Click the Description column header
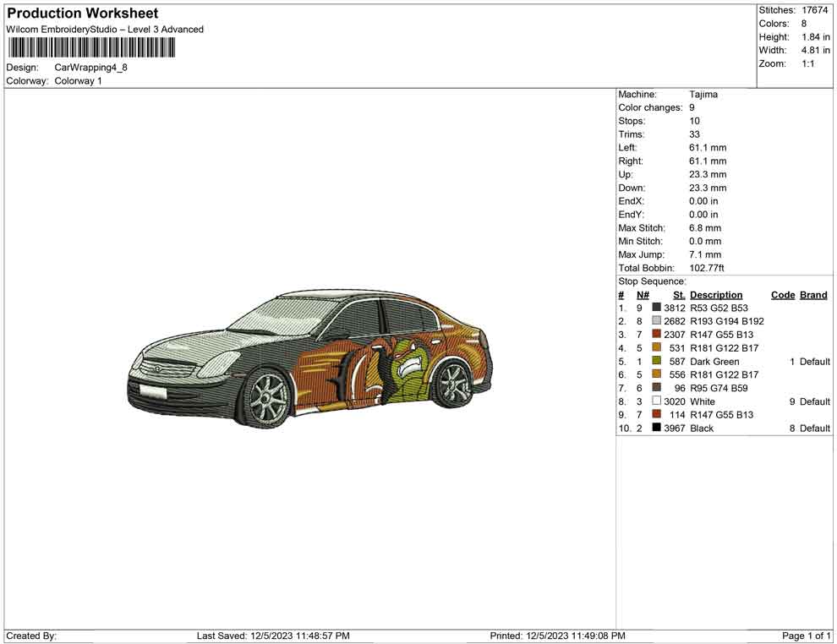Viewport: 837px width, 644px height. click(716, 295)
